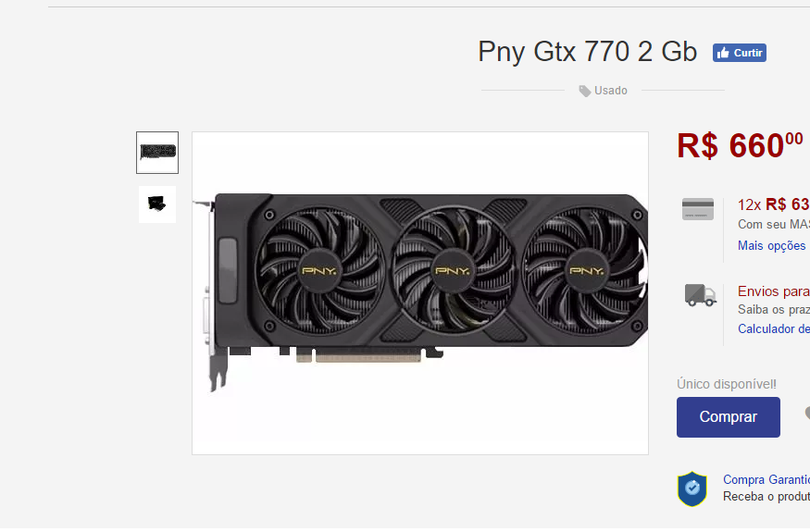Click the Compra Garantida shield icon
810x532 pixels.
coord(692,489)
